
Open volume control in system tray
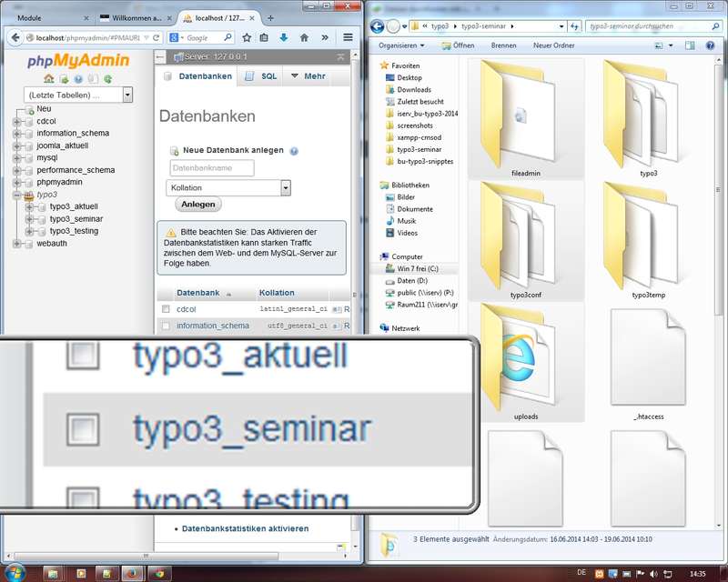[654, 574]
